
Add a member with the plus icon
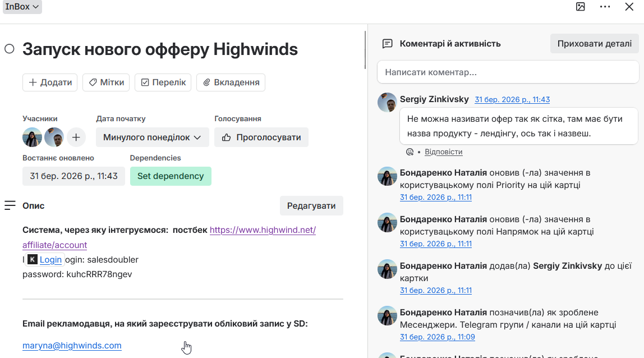click(76, 137)
